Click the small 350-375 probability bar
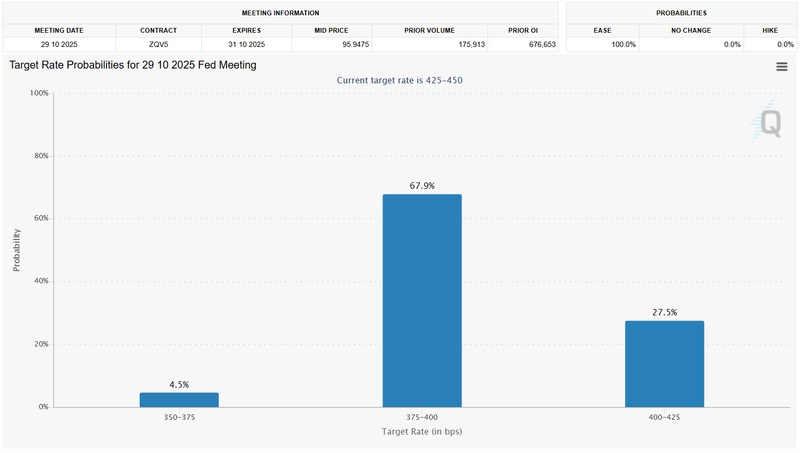 click(x=179, y=400)
